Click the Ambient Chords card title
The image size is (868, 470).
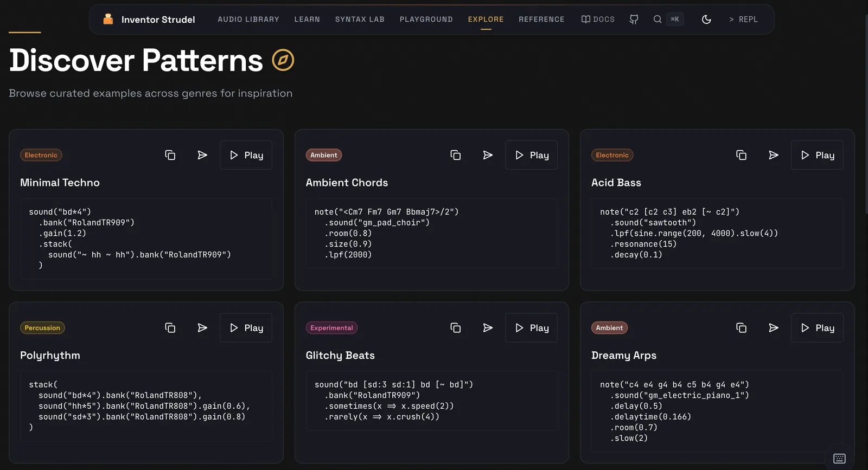[x=347, y=183]
